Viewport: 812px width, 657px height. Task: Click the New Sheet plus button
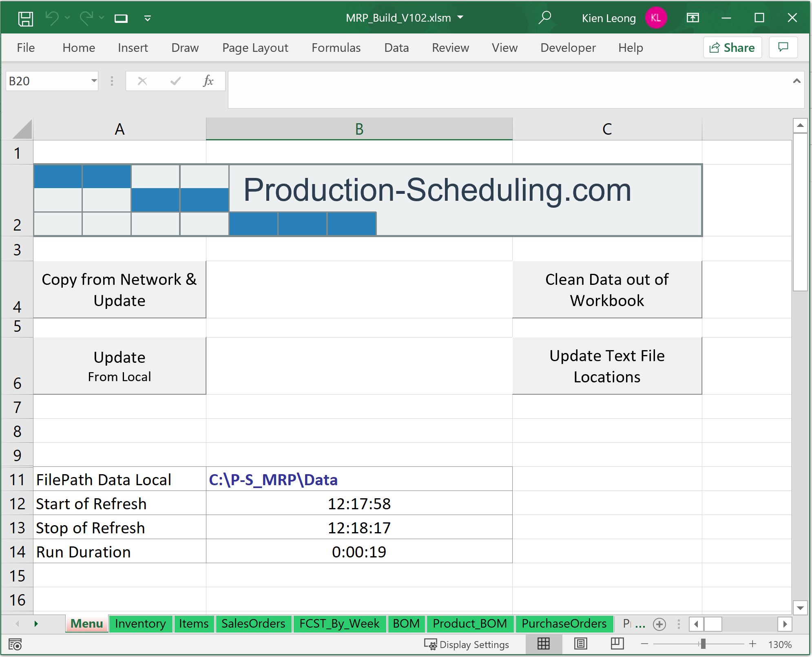(x=659, y=624)
